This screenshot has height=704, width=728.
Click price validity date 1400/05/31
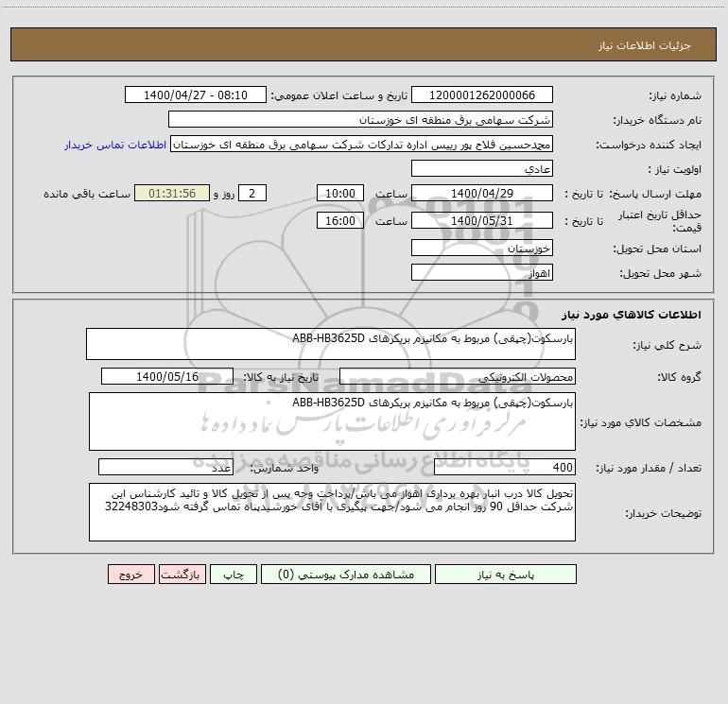pyautogui.click(x=482, y=220)
